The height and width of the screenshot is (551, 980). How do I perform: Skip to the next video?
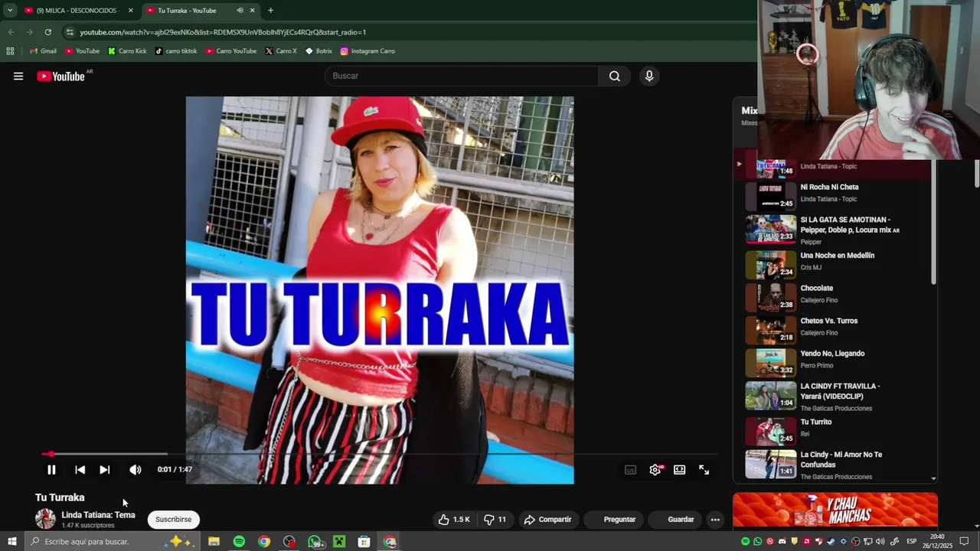[x=105, y=470]
